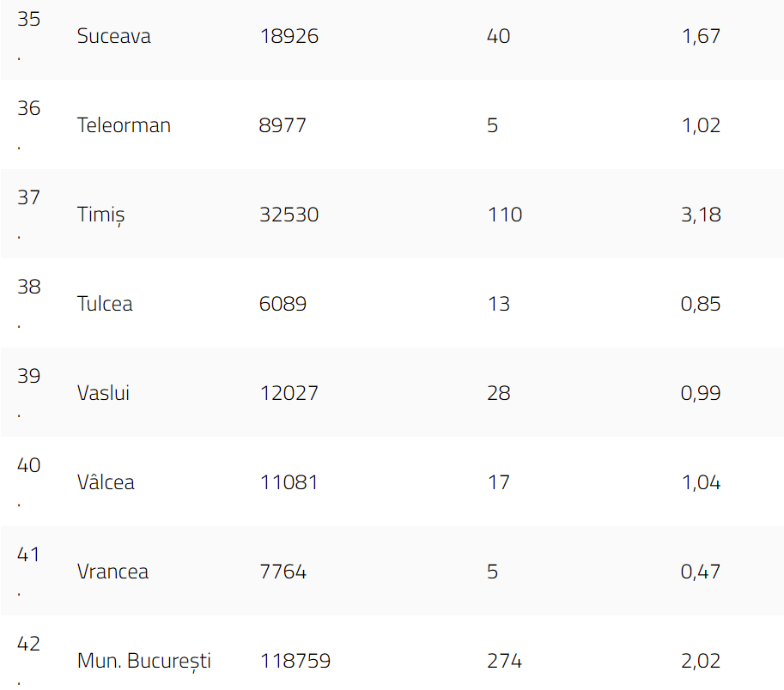Screen dimensions: 784x690
Task: Click the 110 value in Timiș row
Action: [504, 215]
